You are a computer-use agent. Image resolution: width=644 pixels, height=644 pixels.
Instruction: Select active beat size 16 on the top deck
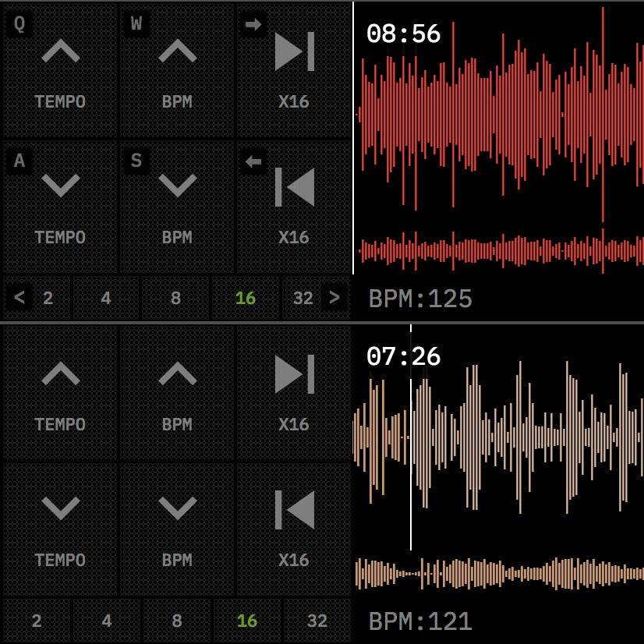click(246, 298)
